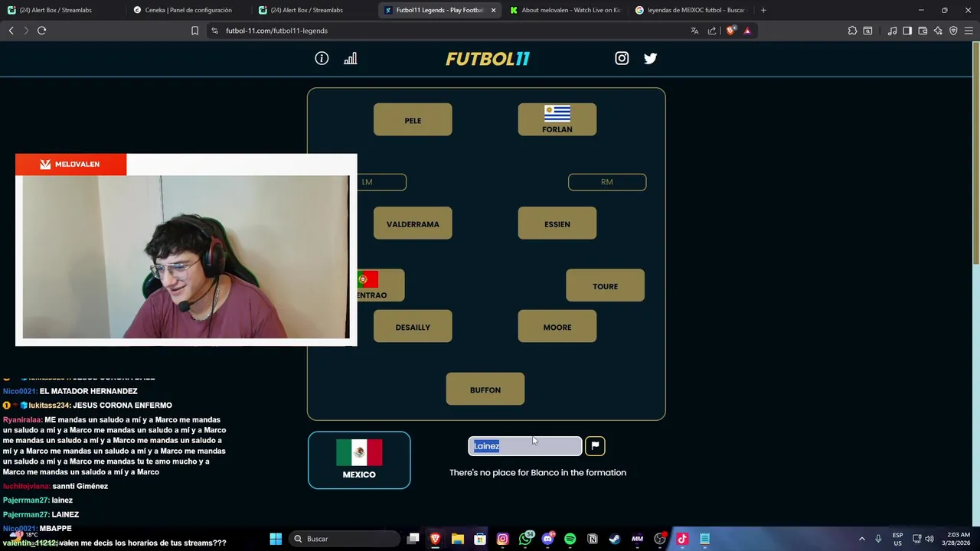Open a new browser tab
This screenshot has width=980, height=551.
click(x=763, y=10)
